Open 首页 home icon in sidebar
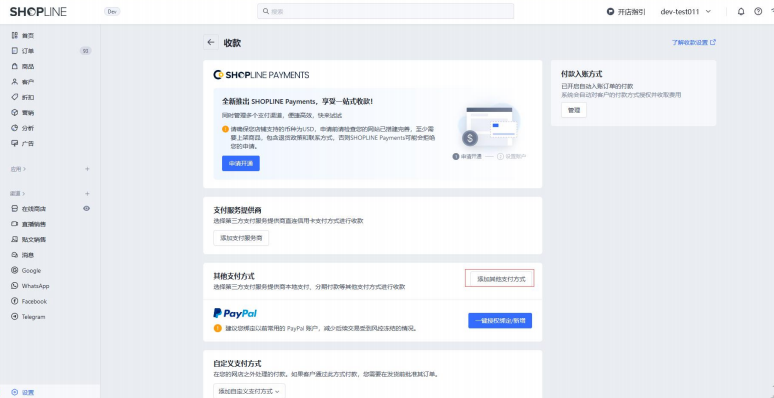 [x=15, y=36]
